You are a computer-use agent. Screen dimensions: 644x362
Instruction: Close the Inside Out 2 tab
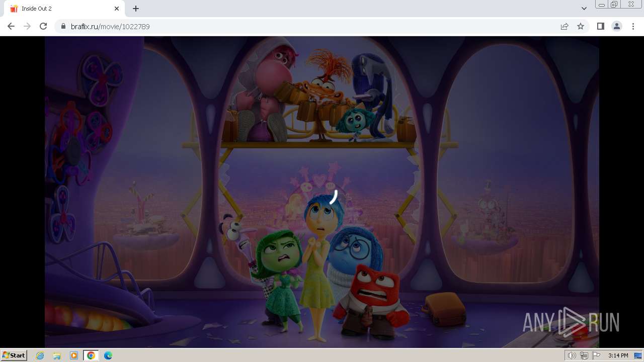(x=117, y=9)
